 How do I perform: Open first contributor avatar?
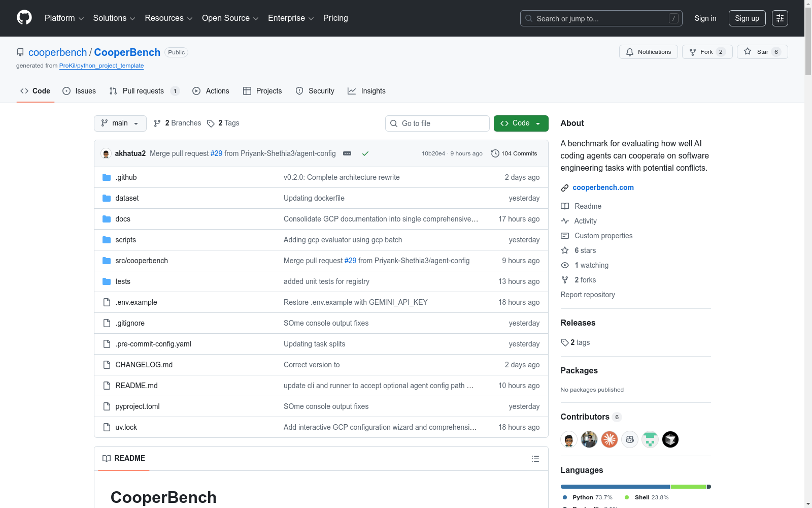(x=569, y=439)
